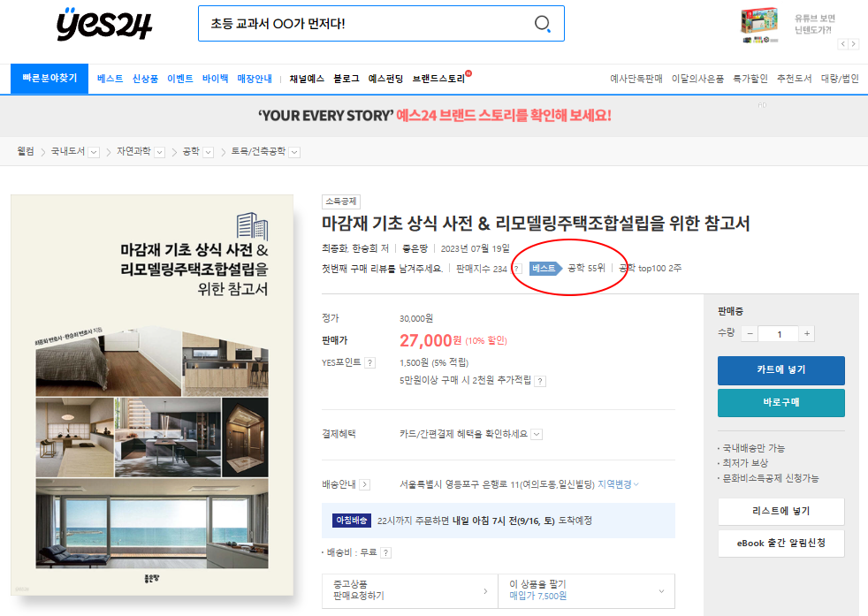Viewport: 868px width, 616px height.
Task: Click 첫번째 구매 리뷰를 남겨주세요 link
Action: coord(382,269)
